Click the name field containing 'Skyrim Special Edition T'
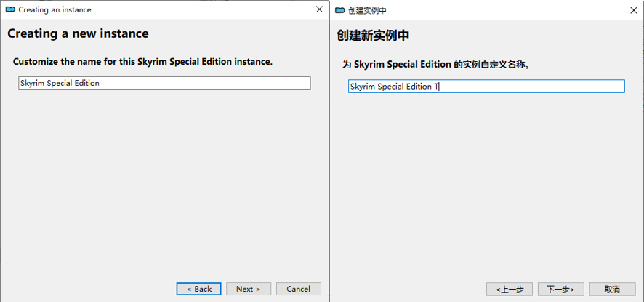 (486, 87)
